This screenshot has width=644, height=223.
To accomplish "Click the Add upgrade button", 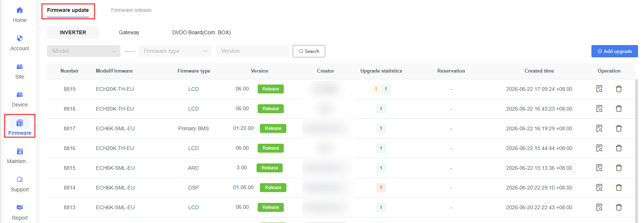I will coord(615,51).
